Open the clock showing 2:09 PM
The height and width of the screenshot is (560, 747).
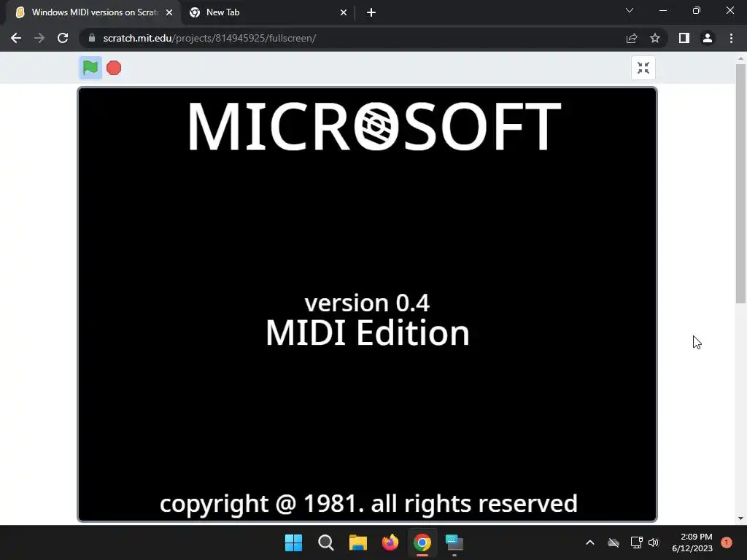pos(692,542)
